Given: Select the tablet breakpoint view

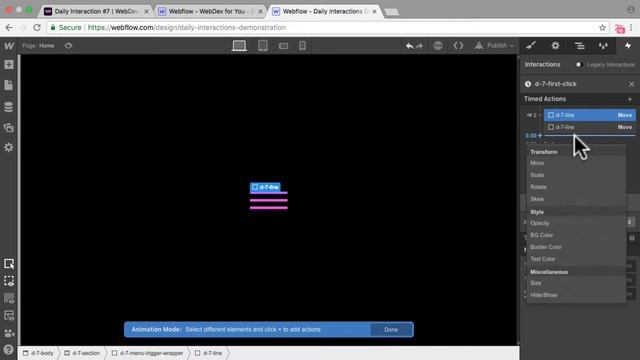Looking at the screenshot, I should click(x=263, y=46).
